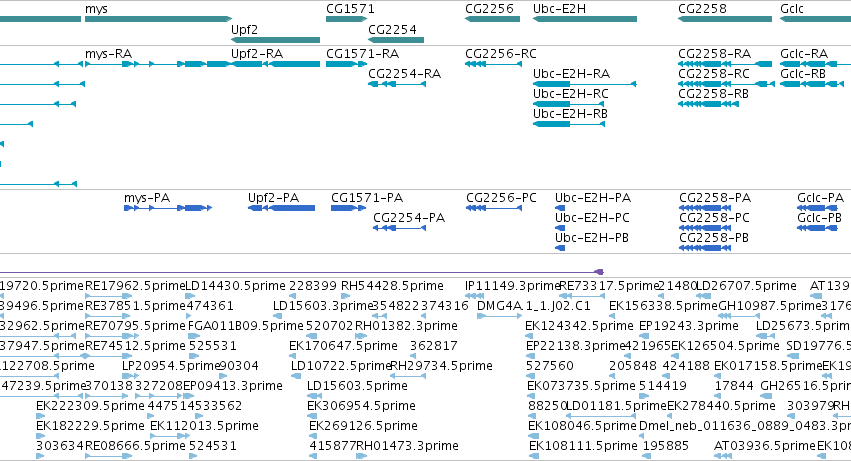Open EST RH01382.3prime
This screenshot has width=851, height=461.
point(407,326)
